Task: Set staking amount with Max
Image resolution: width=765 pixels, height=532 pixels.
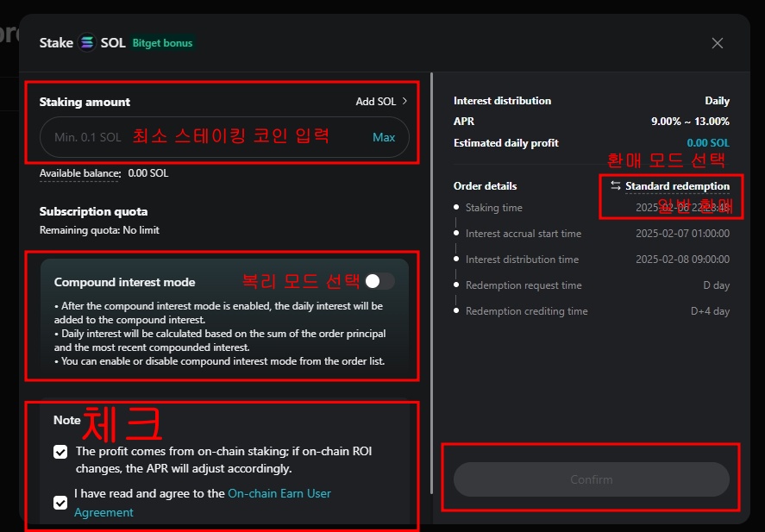Action: coord(384,137)
